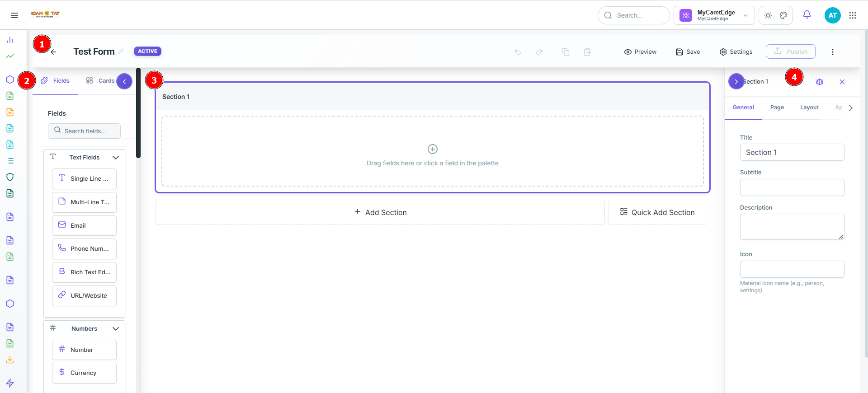
Task: Click the Preview button
Action: [x=640, y=52]
